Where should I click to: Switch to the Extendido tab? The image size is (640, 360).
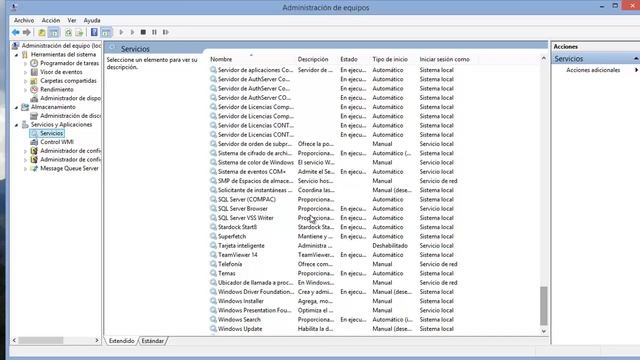tap(121, 341)
